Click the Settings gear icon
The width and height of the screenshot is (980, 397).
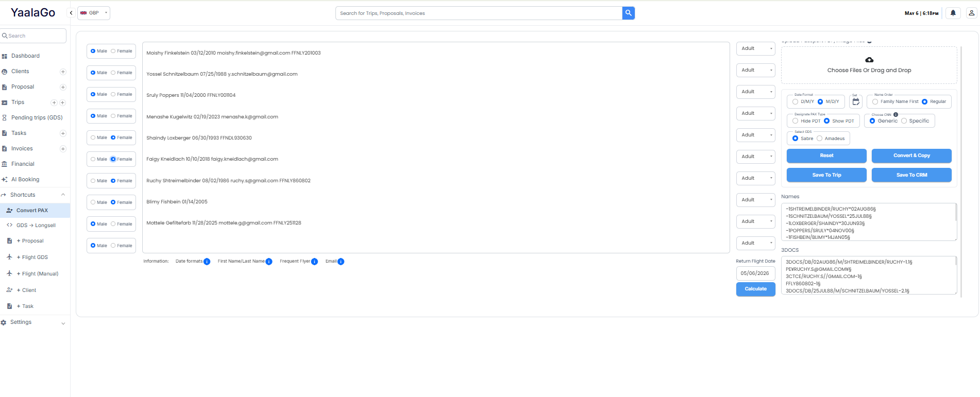[4, 322]
